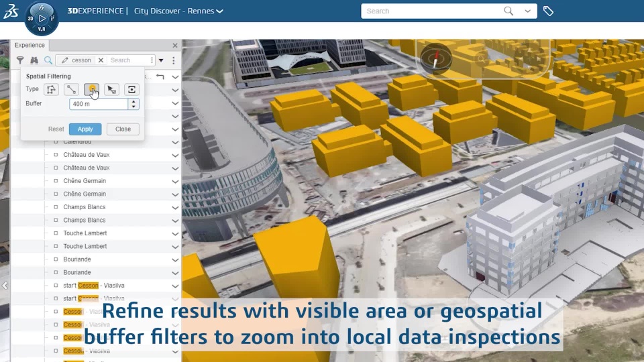Select the selection-based spatial filter type
Screen dimensions: 644x362
(x=112, y=89)
